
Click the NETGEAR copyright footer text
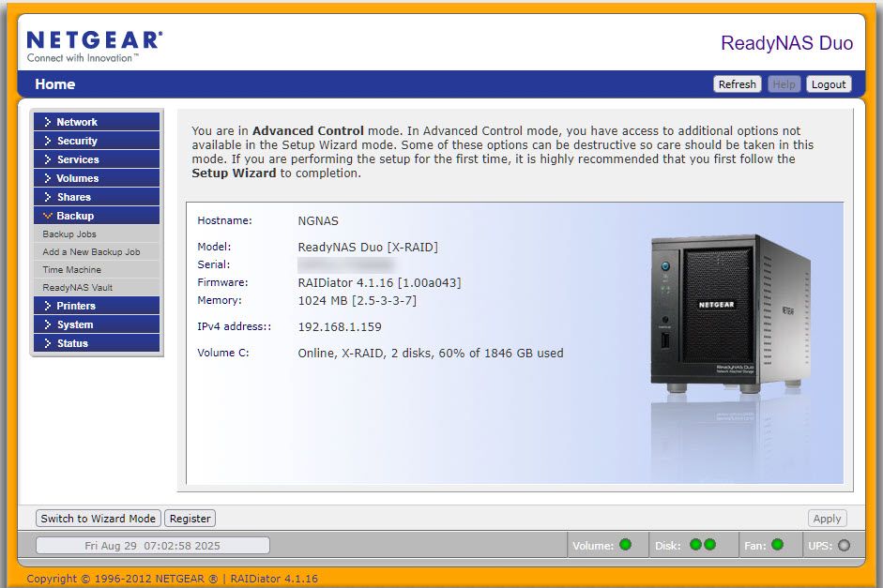[173, 579]
